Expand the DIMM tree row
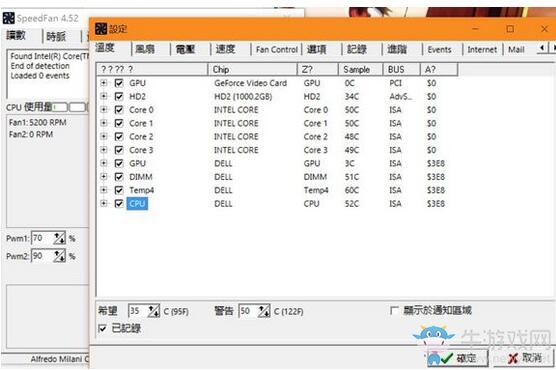 pos(104,177)
